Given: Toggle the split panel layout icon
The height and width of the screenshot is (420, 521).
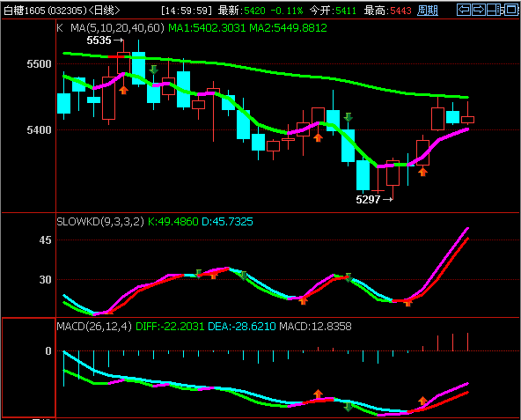Looking at the screenshot, I should (494, 10).
